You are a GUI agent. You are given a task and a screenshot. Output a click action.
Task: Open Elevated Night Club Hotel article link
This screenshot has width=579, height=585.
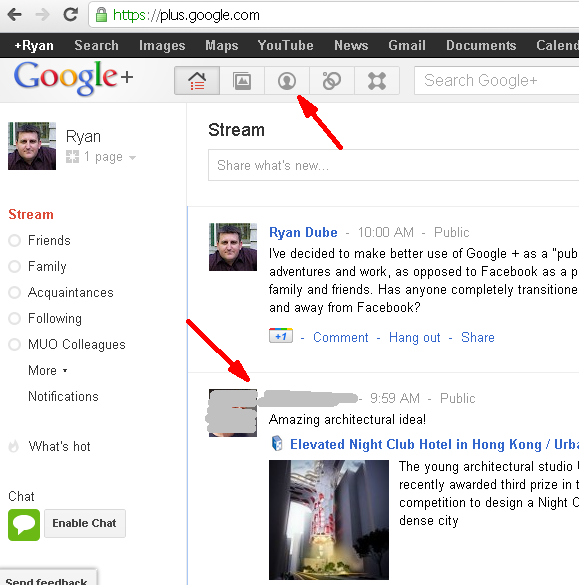click(434, 444)
